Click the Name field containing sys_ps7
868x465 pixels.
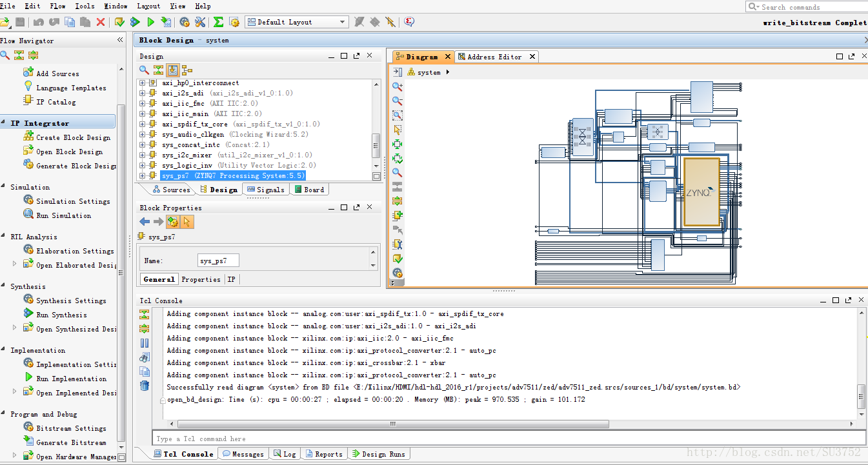pyautogui.click(x=219, y=261)
